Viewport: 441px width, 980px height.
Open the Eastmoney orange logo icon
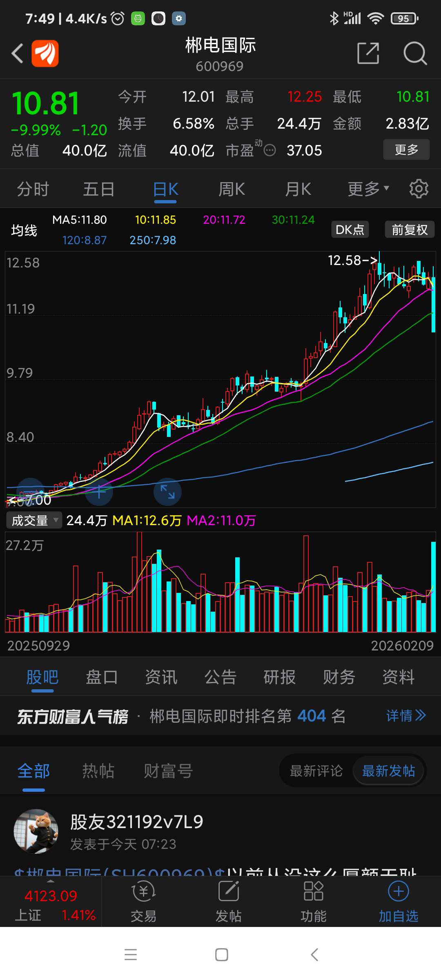point(45,53)
